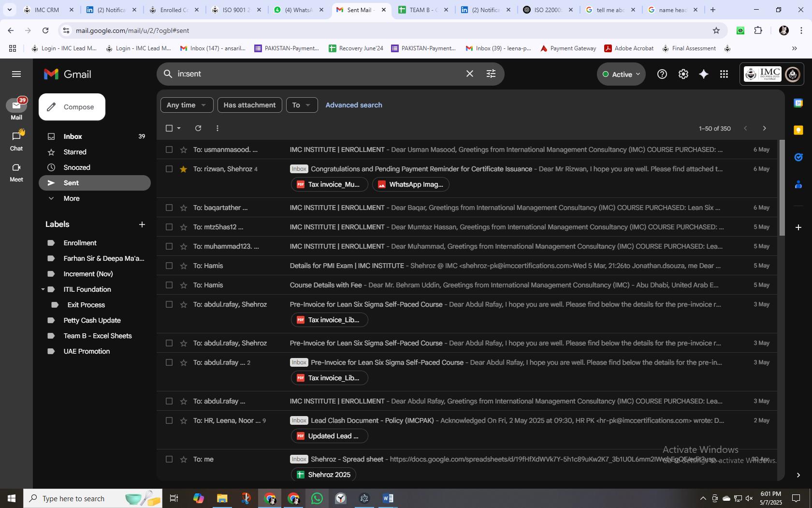The image size is (812, 508).
Task: Open Inbox folder in sidebar
Action: tap(95, 136)
